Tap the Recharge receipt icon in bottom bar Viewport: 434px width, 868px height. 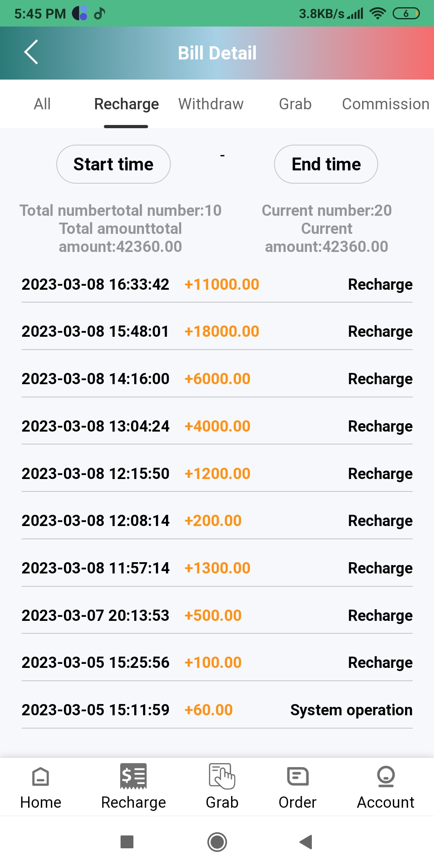(133, 776)
